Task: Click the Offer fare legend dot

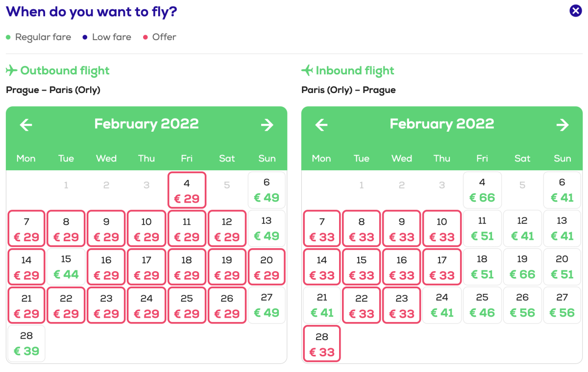Action: click(x=145, y=37)
